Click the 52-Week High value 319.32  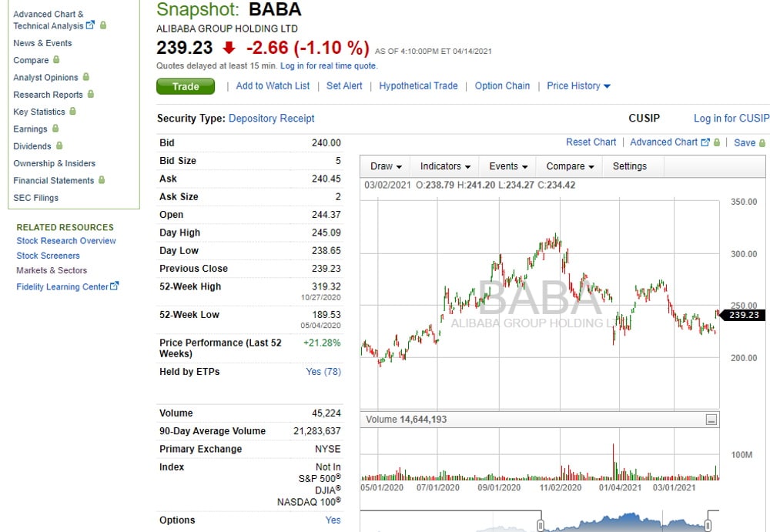point(326,286)
